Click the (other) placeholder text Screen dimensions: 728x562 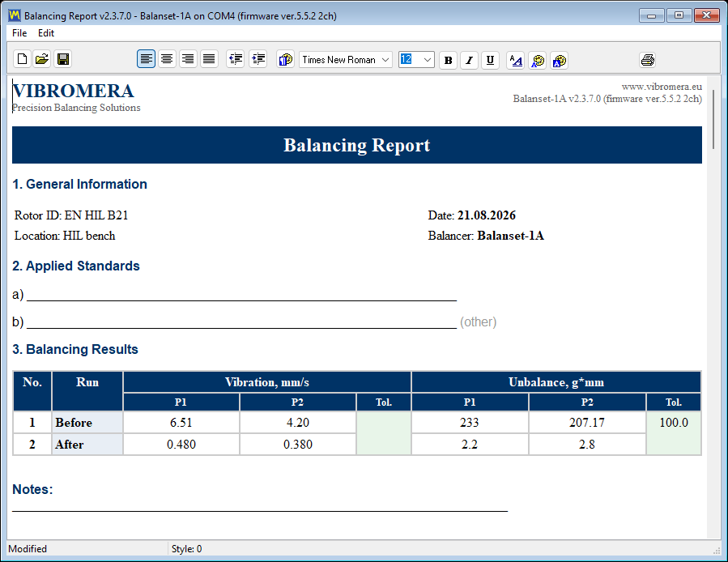point(479,321)
